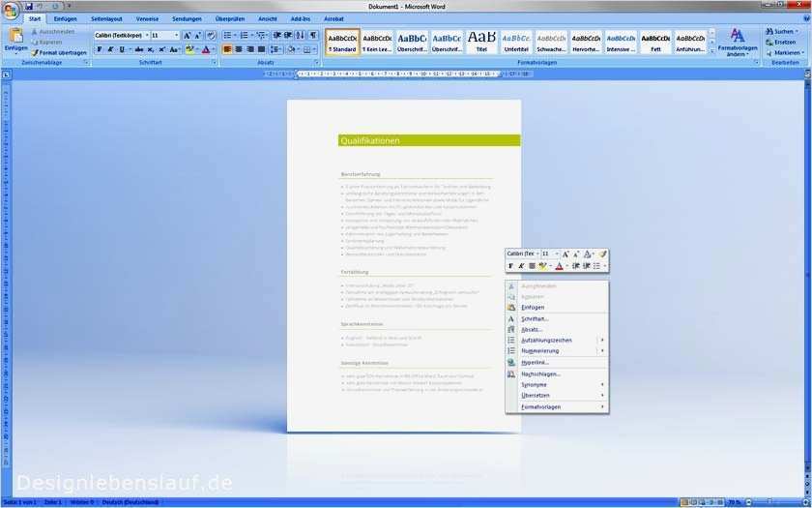Click the format painter on the mini toolbar

tap(603, 254)
